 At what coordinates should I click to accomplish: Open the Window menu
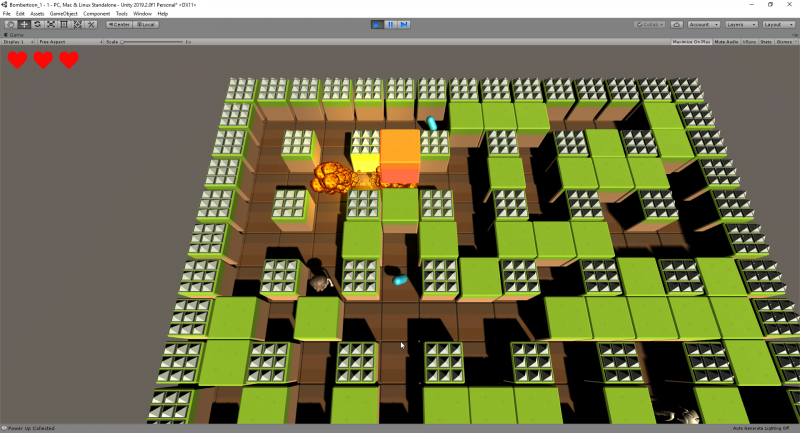[142, 14]
